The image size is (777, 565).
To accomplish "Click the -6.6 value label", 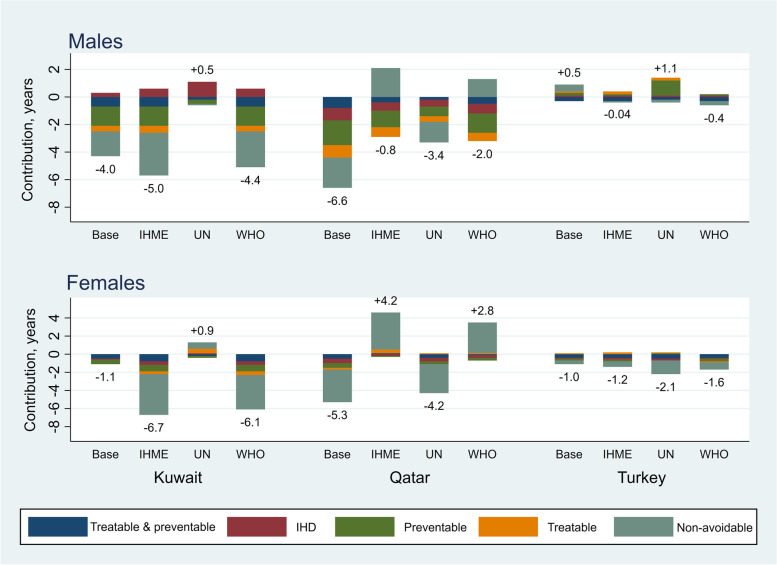I will [x=336, y=199].
